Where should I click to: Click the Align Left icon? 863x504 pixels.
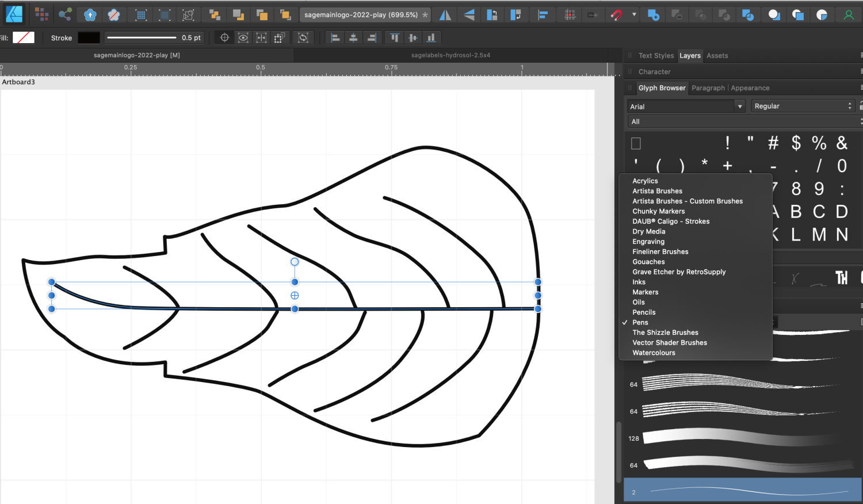[x=335, y=38]
